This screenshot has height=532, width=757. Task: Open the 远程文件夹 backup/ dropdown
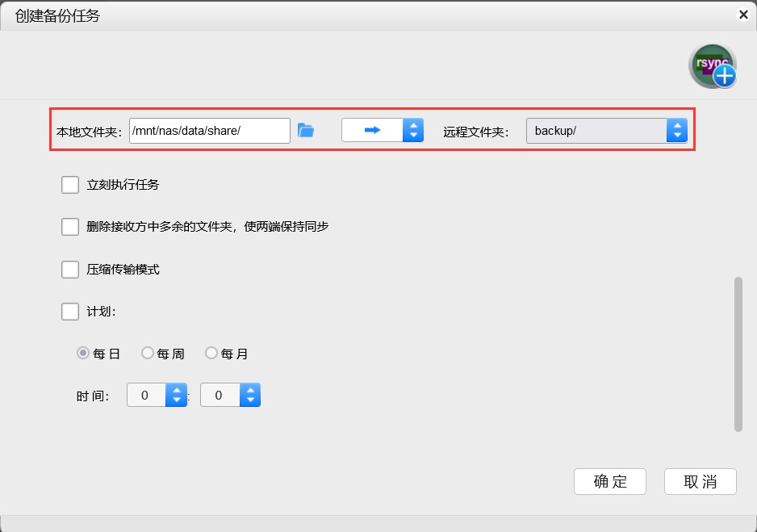click(x=676, y=130)
